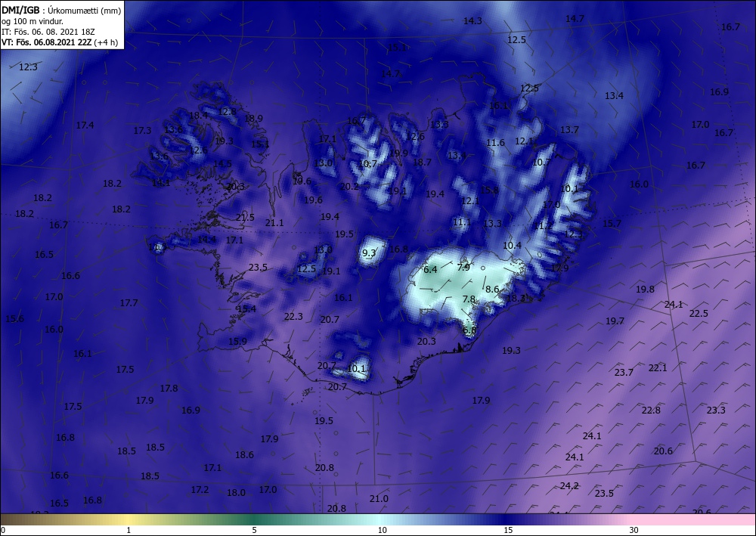
Task: Click the 14.4 value on the map
Action: (x=207, y=239)
